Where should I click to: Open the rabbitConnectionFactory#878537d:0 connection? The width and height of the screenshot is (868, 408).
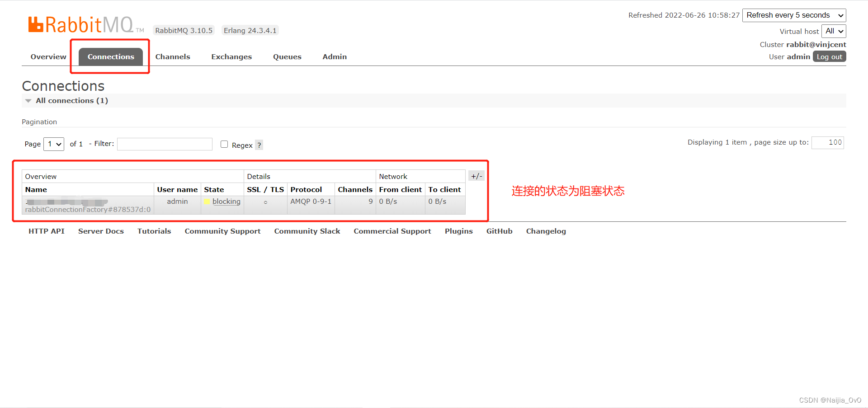pyautogui.click(x=88, y=210)
